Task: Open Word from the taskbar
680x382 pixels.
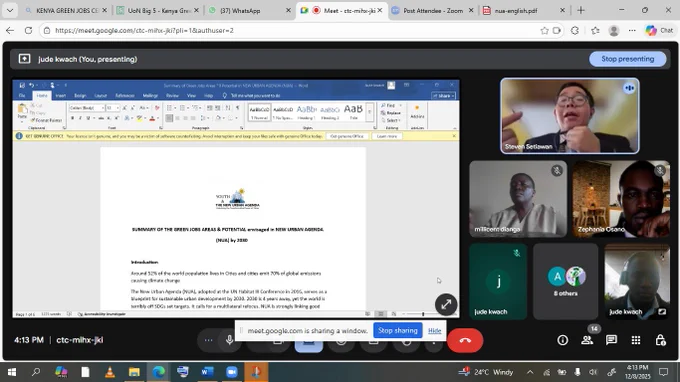Action: 207,372
